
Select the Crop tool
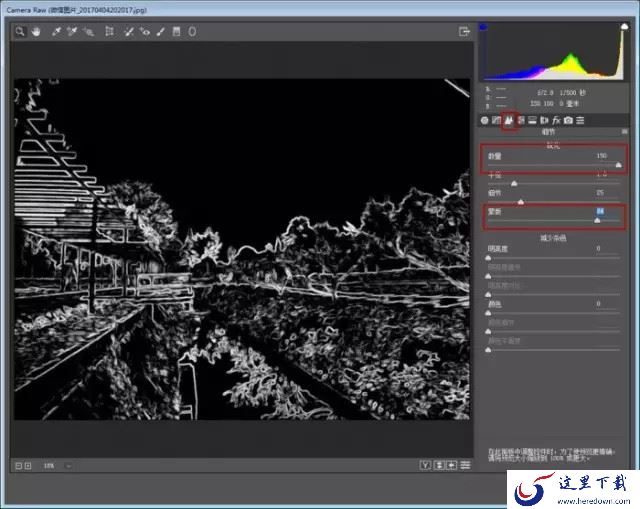[x=109, y=32]
